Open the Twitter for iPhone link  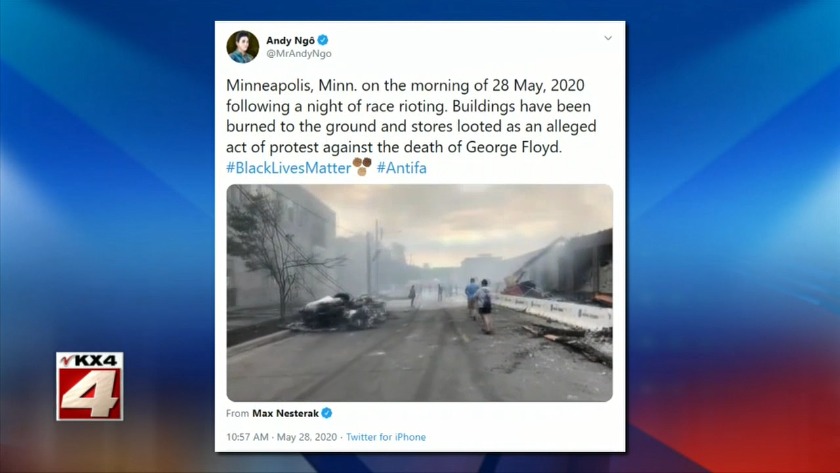click(386, 437)
